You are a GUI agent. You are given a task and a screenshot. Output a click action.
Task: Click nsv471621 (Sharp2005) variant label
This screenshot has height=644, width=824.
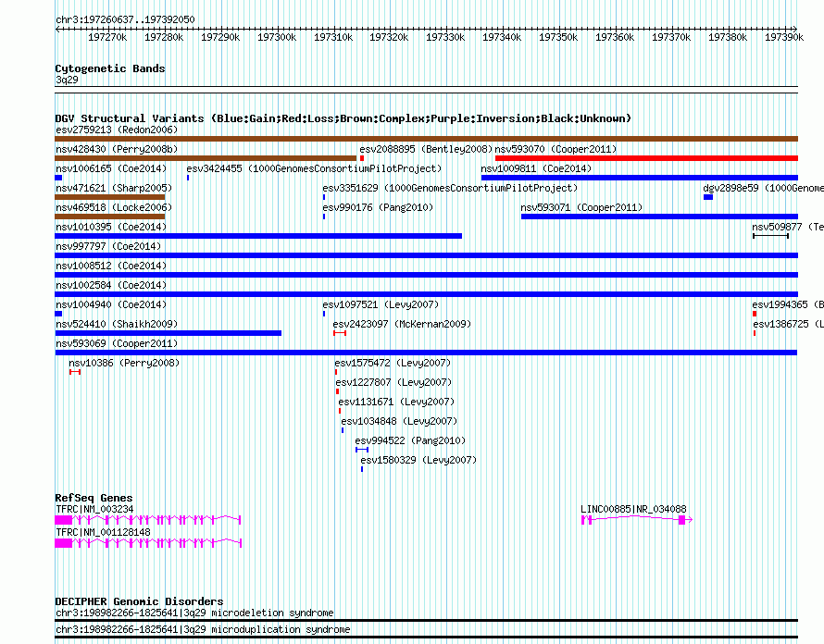coord(114,188)
